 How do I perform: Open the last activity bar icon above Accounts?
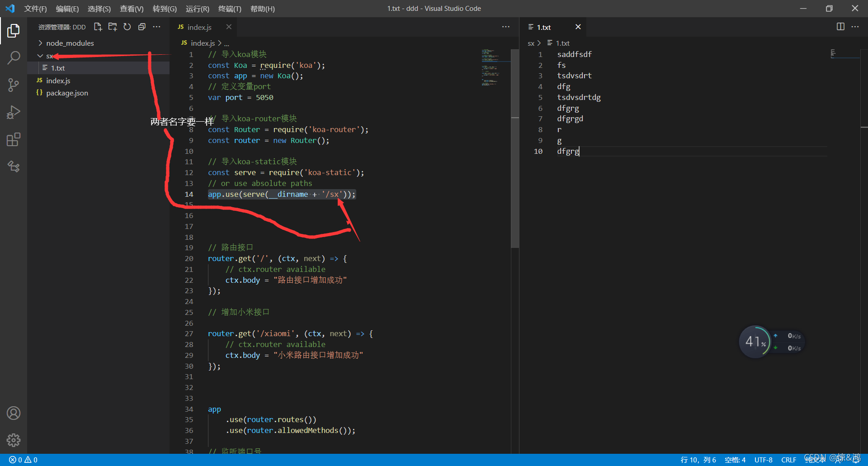click(14, 166)
